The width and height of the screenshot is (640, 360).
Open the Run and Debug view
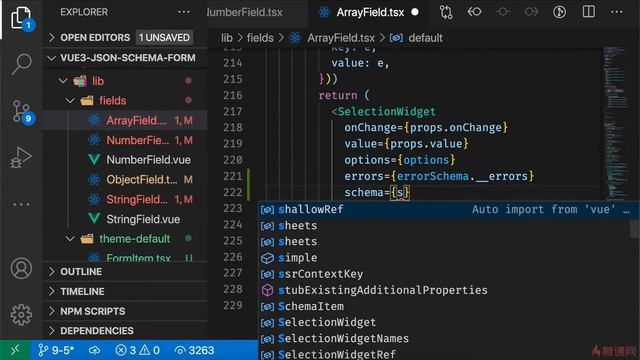coord(21,158)
